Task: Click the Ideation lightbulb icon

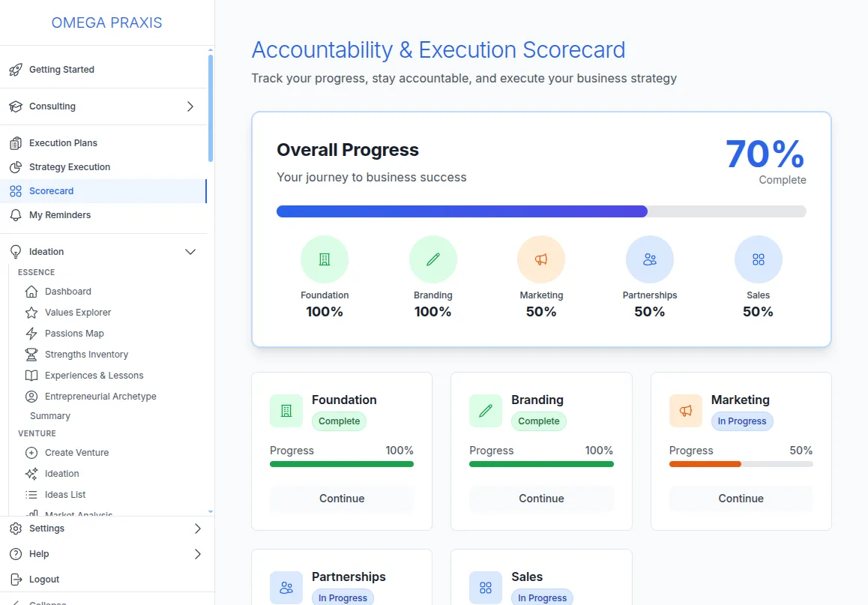Action: (x=16, y=252)
